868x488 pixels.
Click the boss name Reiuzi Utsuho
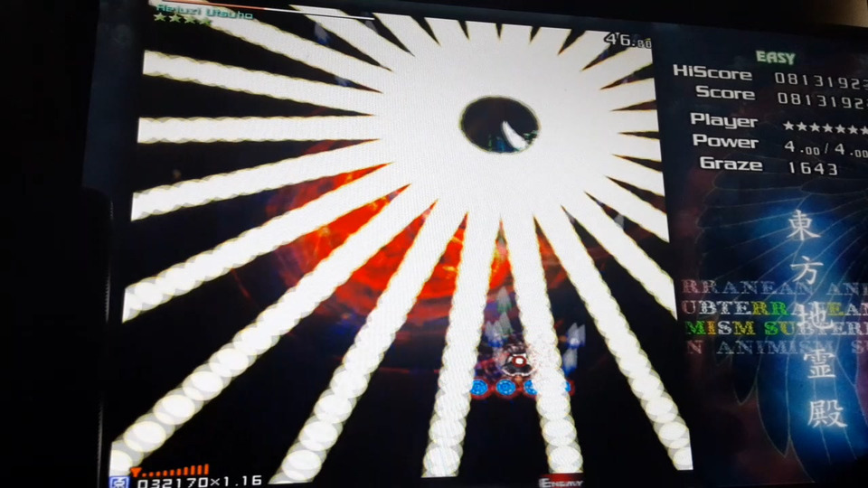(205, 11)
